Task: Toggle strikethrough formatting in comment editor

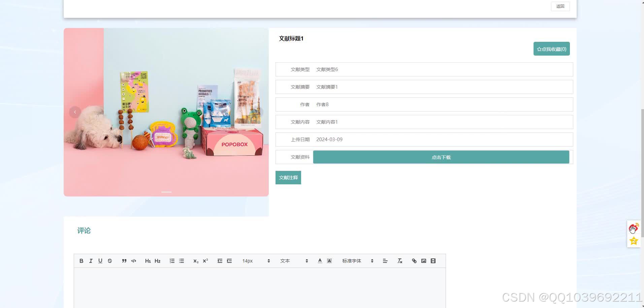Action: [109, 261]
